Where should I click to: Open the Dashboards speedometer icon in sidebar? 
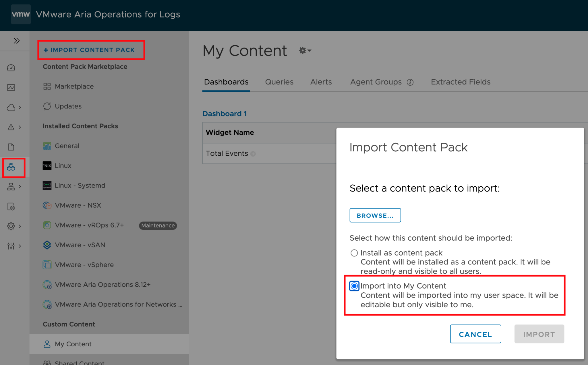coord(11,68)
